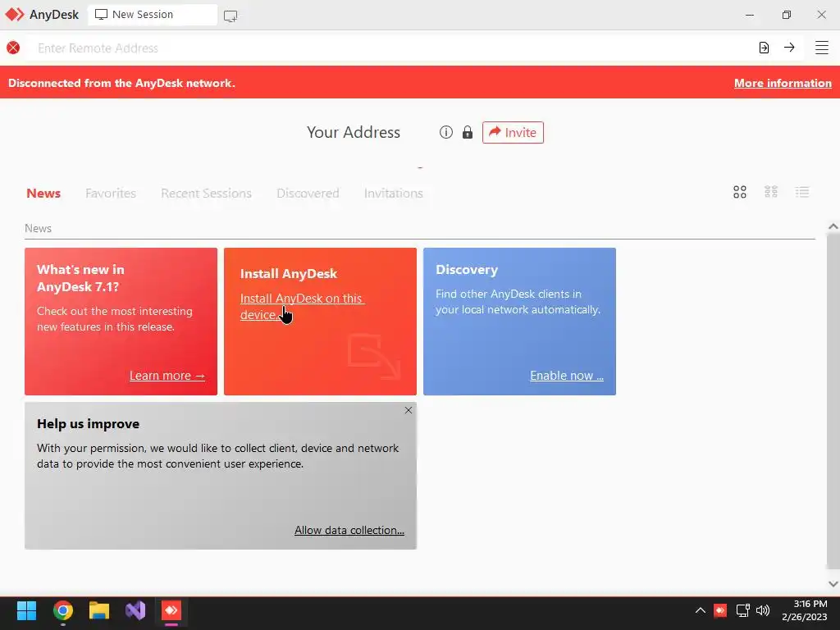Select the New Session tab
This screenshot has width=840, height=630.
coord(153,15)
